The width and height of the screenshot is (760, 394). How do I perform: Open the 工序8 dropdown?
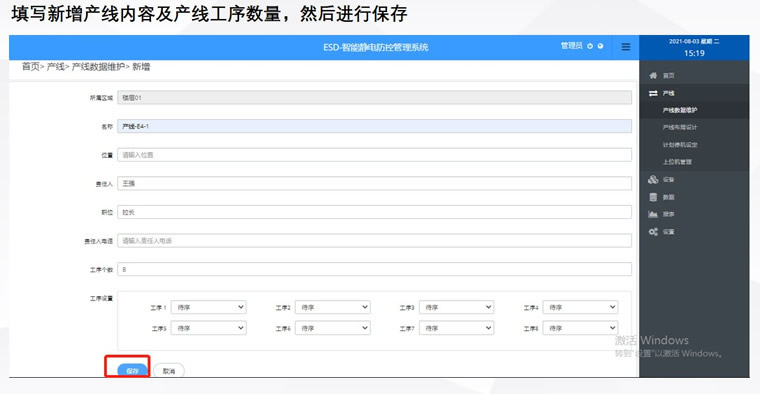580,328
